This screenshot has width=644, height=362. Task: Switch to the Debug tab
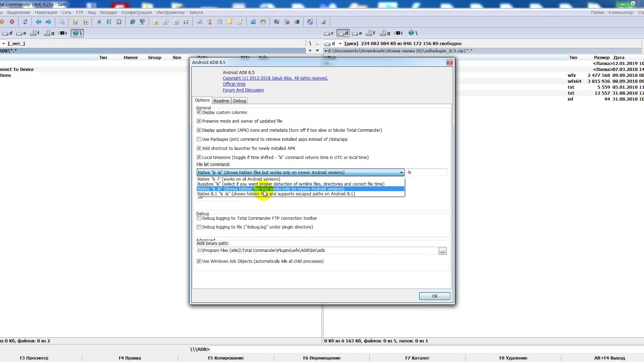tap(239, 101)
